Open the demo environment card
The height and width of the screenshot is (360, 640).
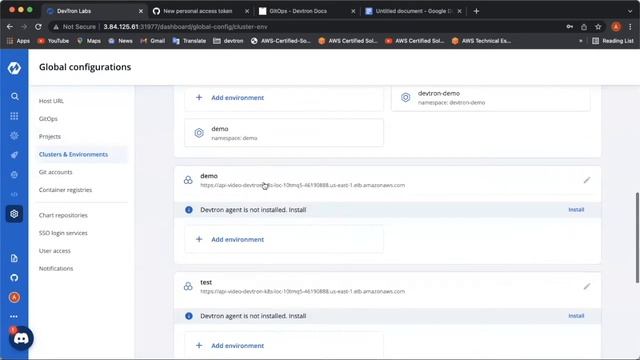pyautogui.click(x=284, y=133)
